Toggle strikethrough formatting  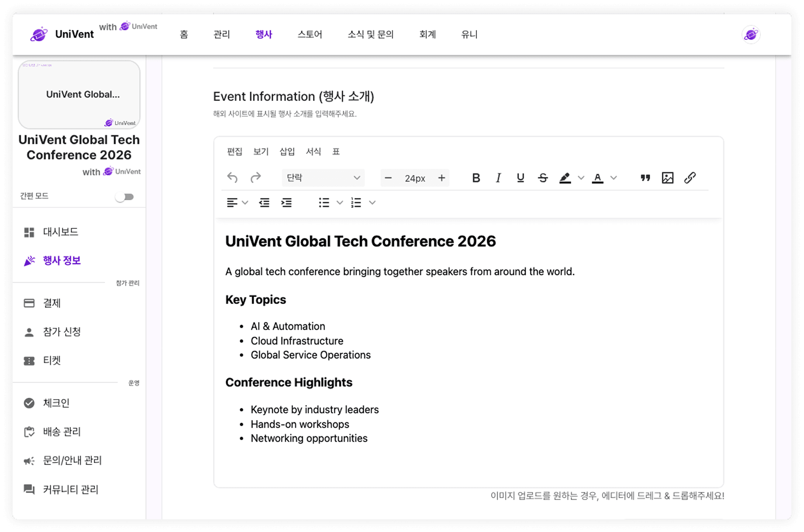click(543, 178)
